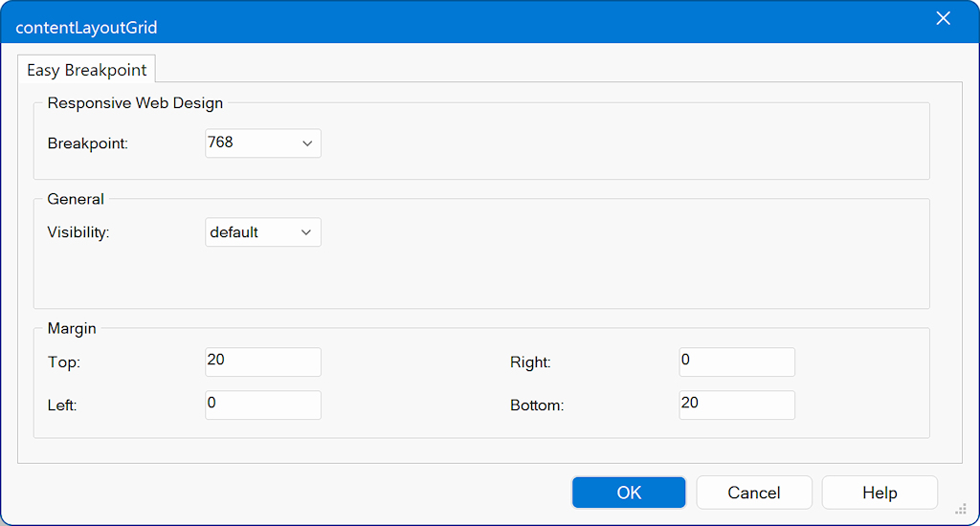Click the Responsive Web Design group header

coord(135,103)
